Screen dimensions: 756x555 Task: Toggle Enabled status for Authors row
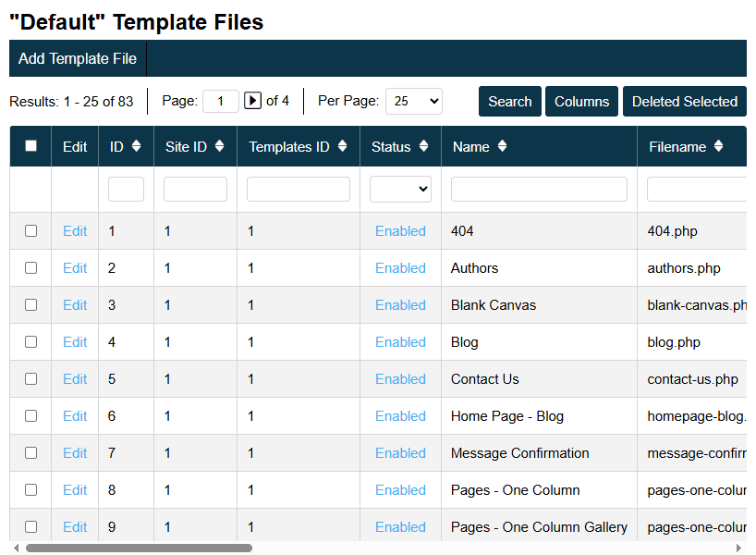[x=400, y=268]
